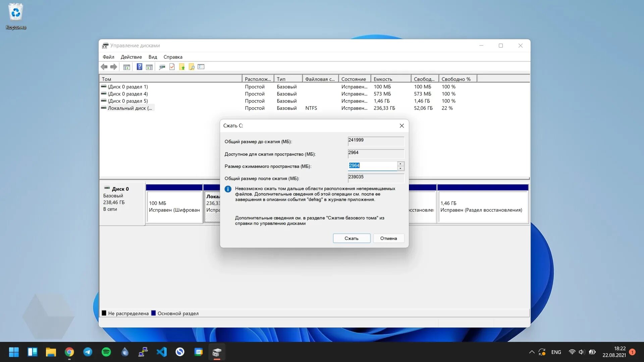The height and width of the screenshot is (362, 644).
Task: Open the calendar app in the taskbar
Action: pyautogui.click(x=199, y=352)
